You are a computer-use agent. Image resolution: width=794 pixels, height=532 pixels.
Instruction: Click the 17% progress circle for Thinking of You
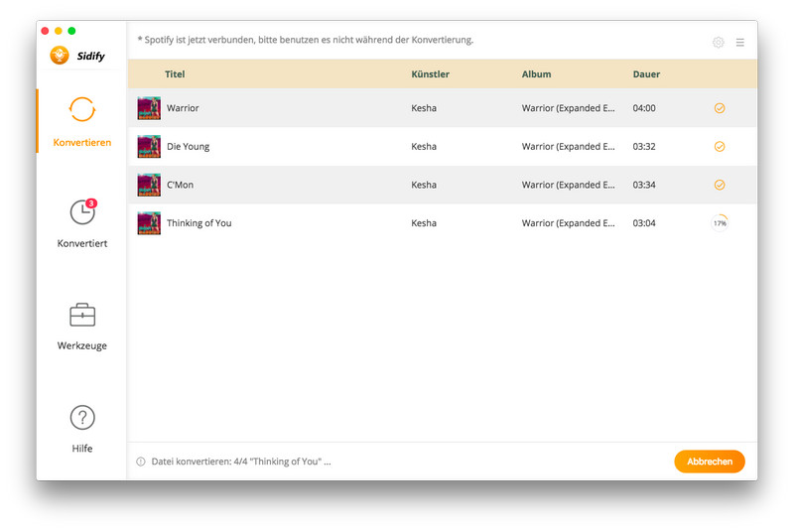pos(720,223)
